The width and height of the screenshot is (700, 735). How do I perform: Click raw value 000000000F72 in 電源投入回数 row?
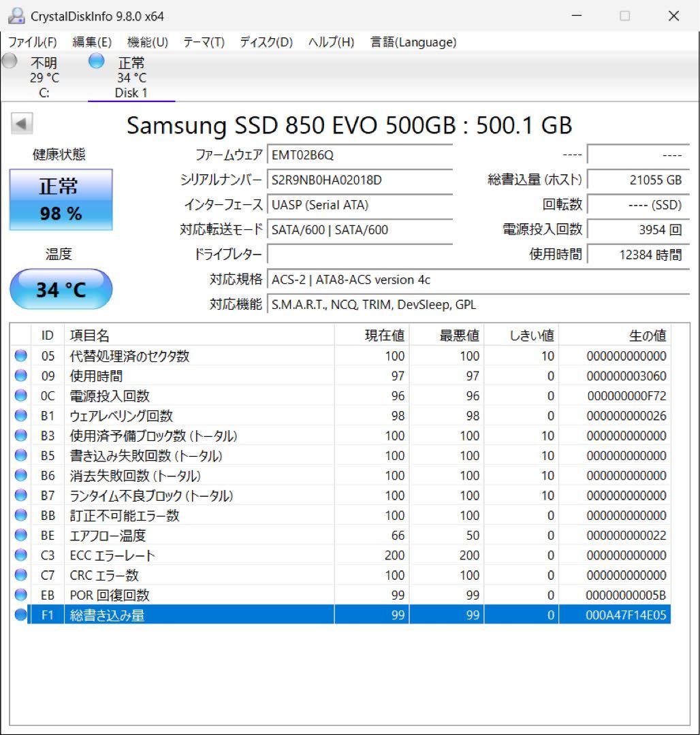[627, 395]
